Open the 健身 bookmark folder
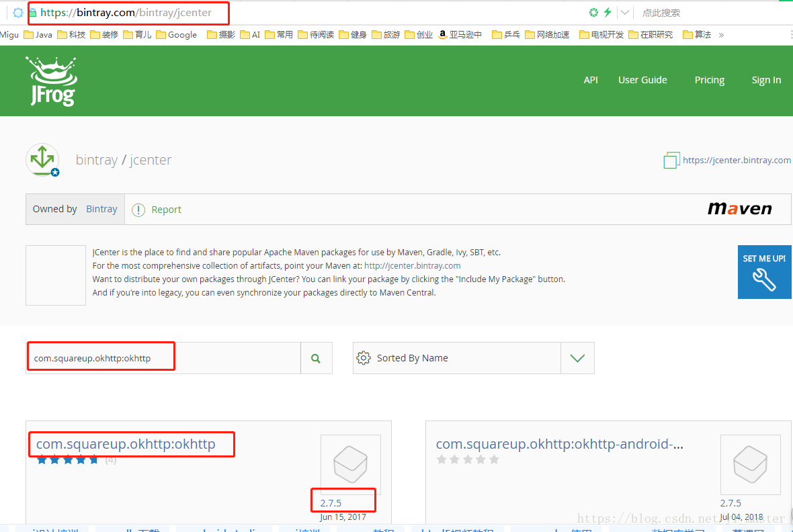Screen dimensions: 793x532 tap(353, 34)
